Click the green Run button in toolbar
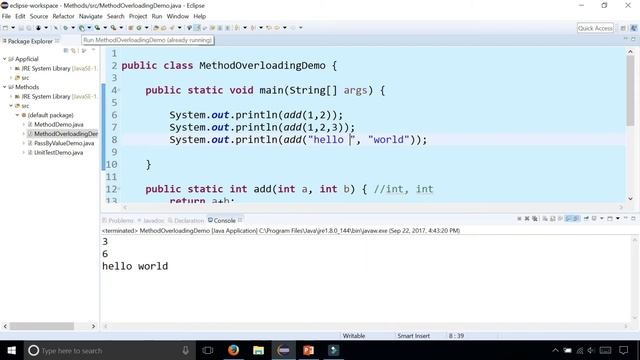Screen dimensions: 640x360 [x=82, y=28]
